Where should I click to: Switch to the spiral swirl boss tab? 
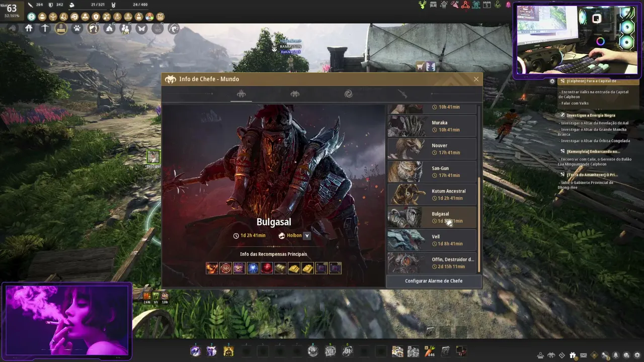point(348,94)
